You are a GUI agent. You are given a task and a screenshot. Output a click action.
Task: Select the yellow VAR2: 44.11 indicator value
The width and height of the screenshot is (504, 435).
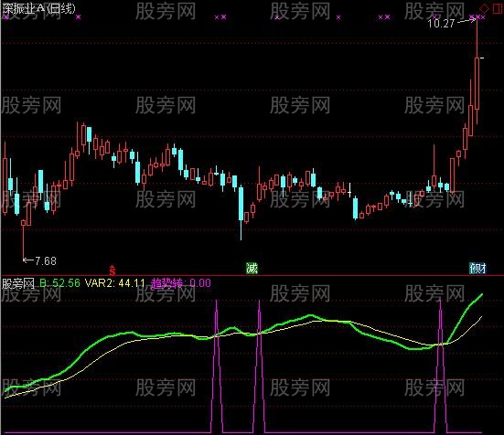[x=114, y=282]
